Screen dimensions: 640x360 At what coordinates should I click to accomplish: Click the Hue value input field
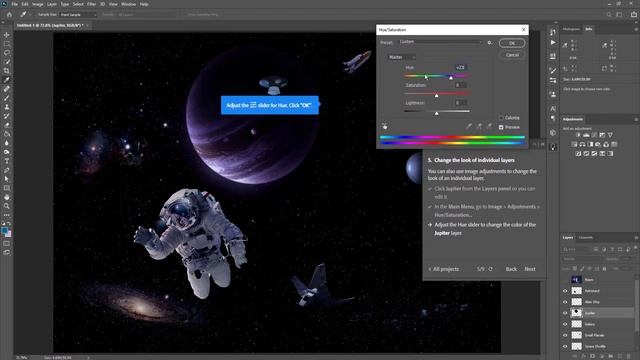point(461,67)
